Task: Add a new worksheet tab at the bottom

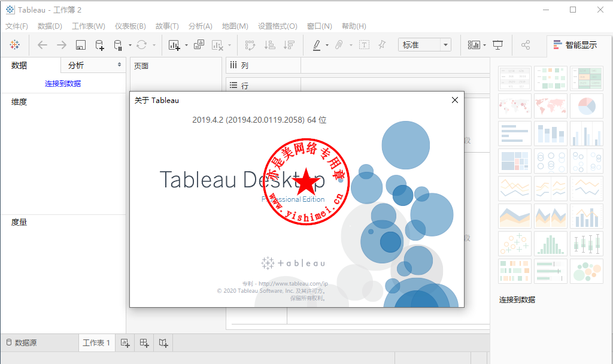Action: point(125,343)
